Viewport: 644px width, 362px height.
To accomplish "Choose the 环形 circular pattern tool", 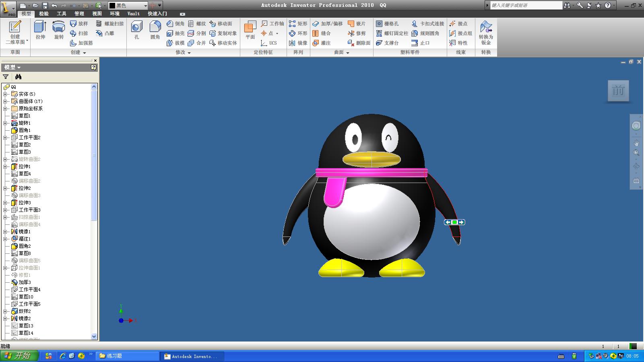I will click(298, 33).
